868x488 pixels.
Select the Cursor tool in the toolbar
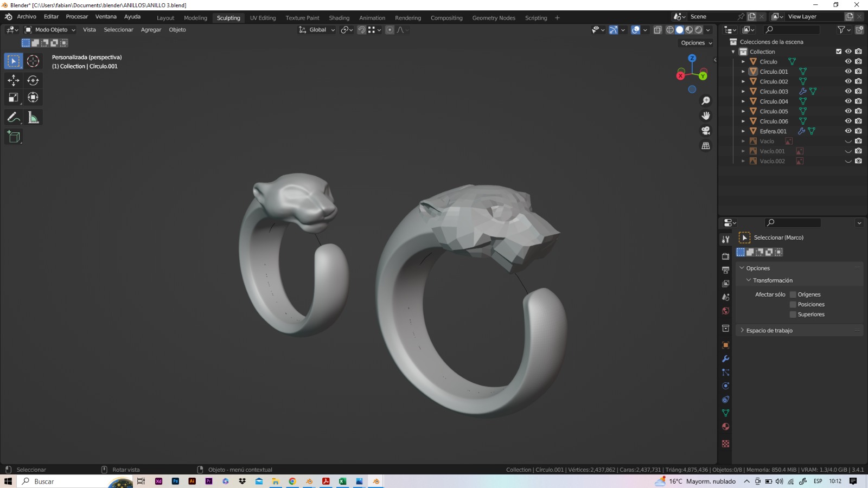coord(33,61)
